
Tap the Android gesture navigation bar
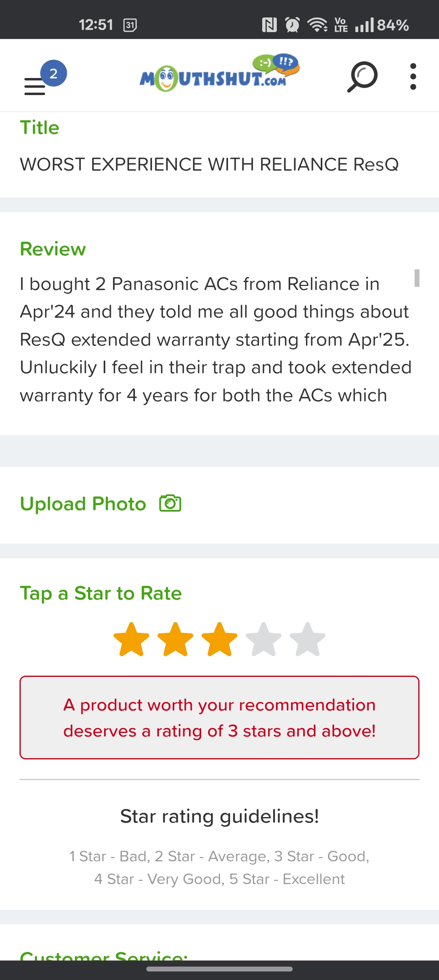tap(219, 969)
